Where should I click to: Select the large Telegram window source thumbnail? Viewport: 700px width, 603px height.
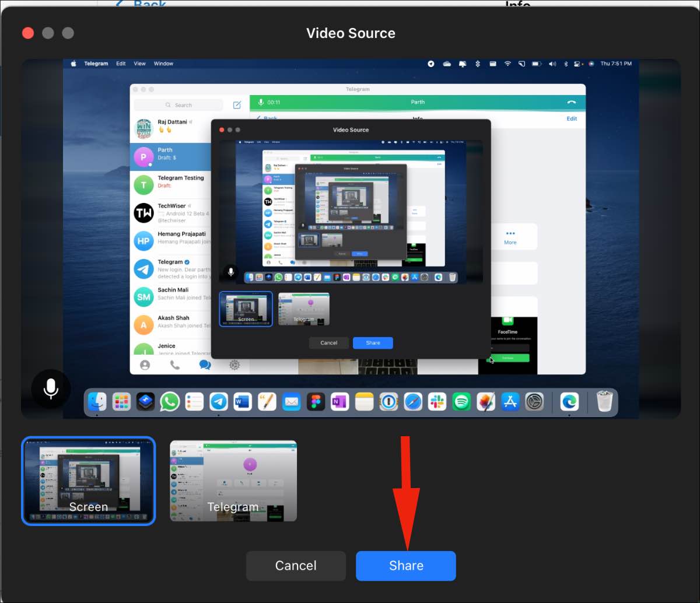[x=233, y=481]
